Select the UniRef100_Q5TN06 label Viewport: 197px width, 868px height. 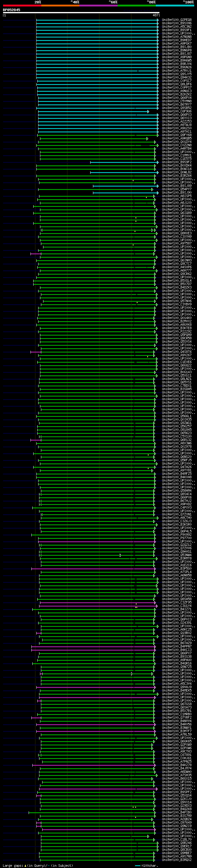[x=177, y=301]
